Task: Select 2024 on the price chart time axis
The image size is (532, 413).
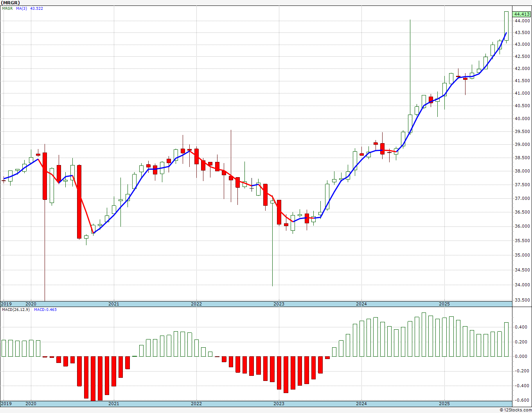Action: click(x=361, y=304)
